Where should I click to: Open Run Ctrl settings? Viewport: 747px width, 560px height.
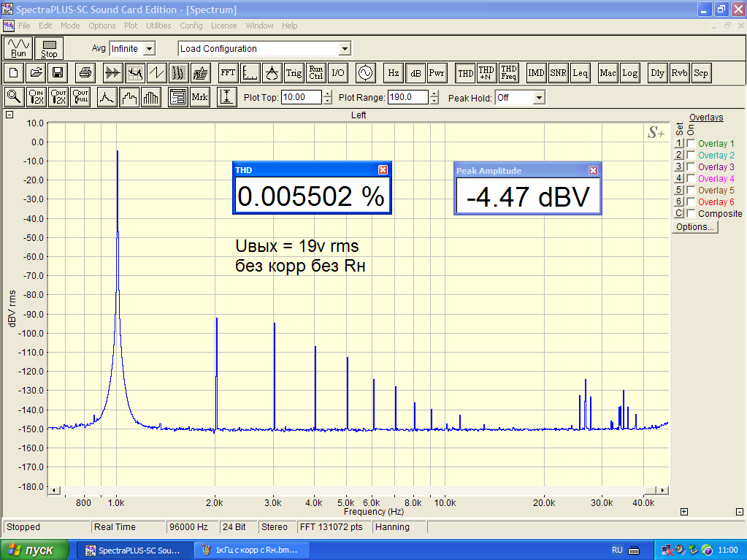tap(316, 73)
